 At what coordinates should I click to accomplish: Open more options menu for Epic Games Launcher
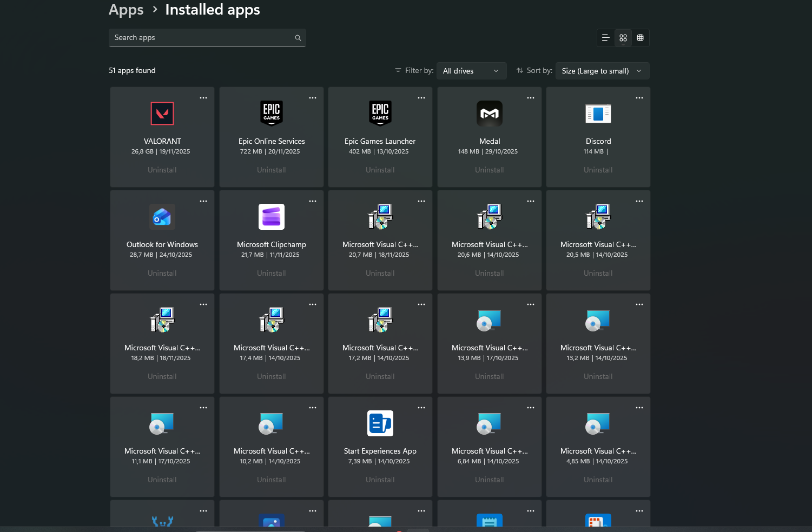pos(421,98)
